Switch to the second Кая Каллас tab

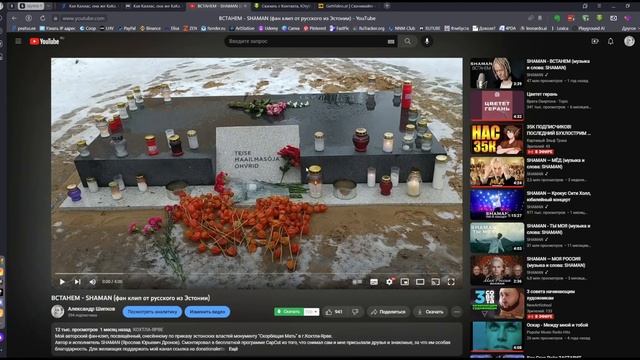(x=153, y=6)
